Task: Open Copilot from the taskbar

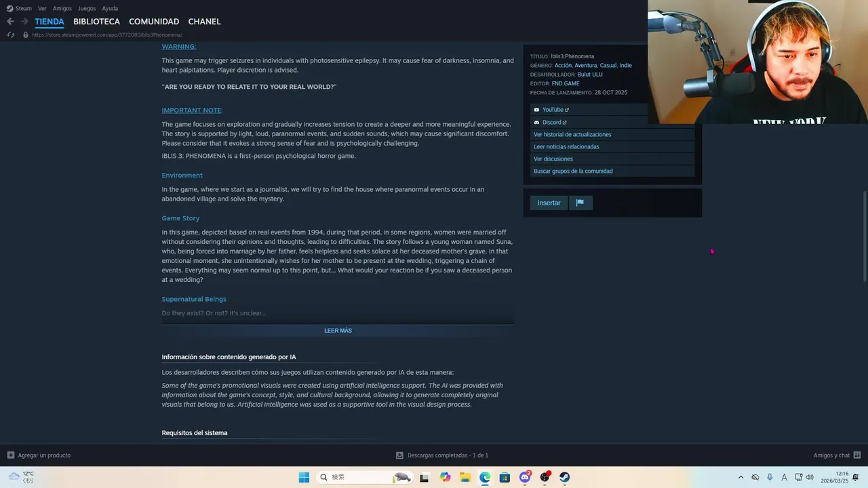Action: (445, 477)
